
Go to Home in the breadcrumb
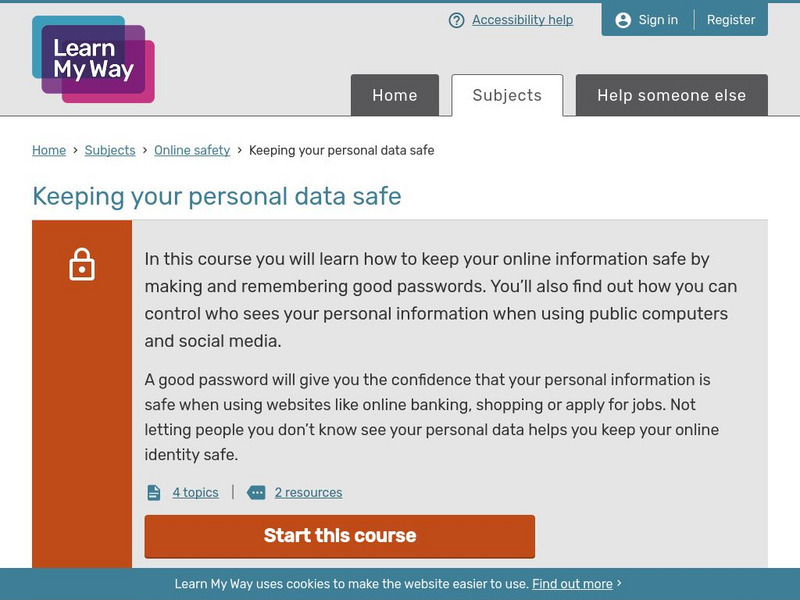[x=49, y=150]
